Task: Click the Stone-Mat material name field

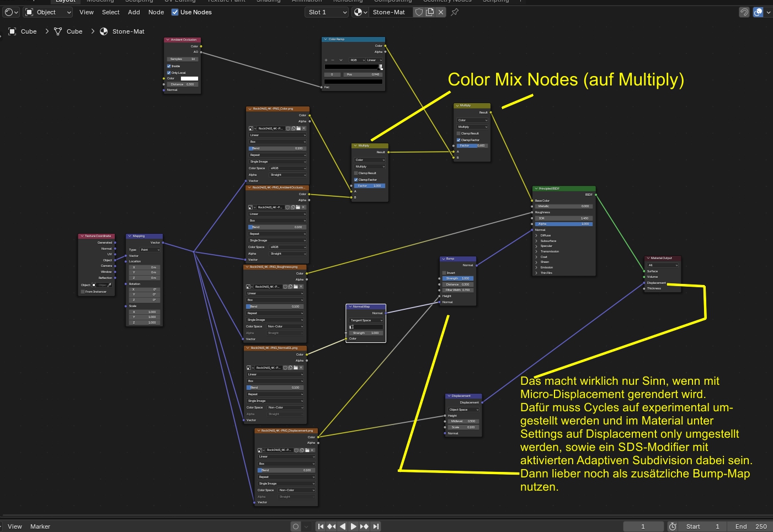Action: click(391, 12)
